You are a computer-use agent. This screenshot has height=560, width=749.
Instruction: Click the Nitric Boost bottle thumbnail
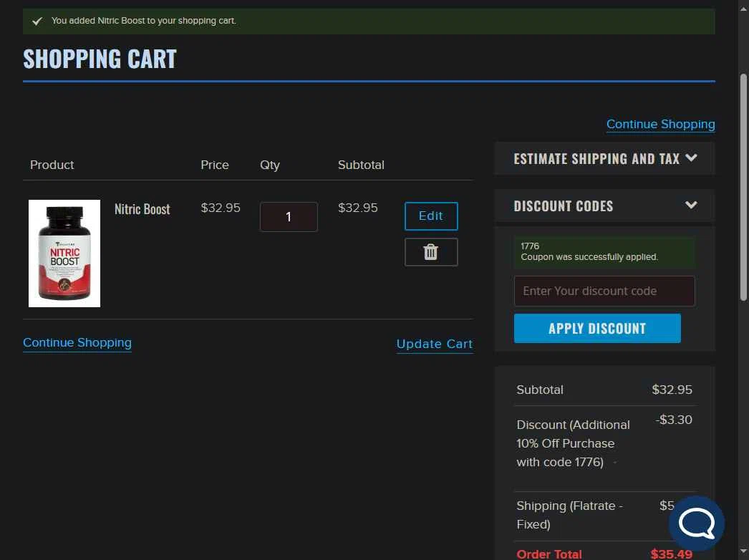click(64, 254)
